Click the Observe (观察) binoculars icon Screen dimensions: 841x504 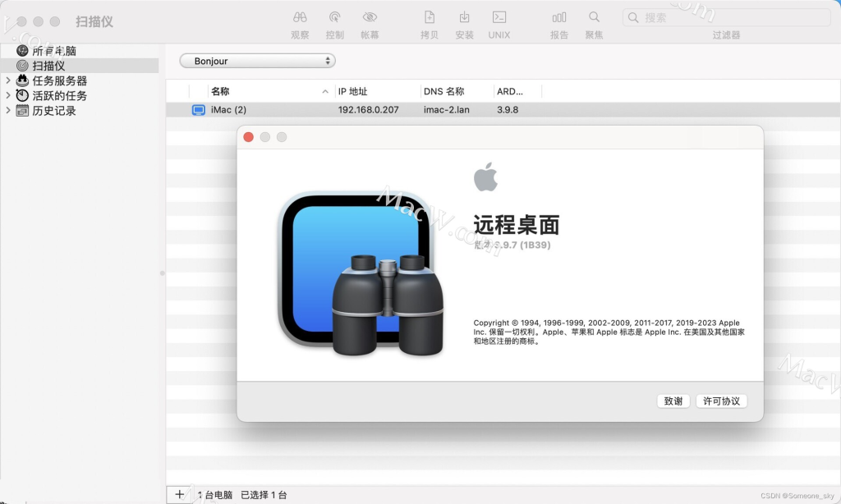[300, 17]
